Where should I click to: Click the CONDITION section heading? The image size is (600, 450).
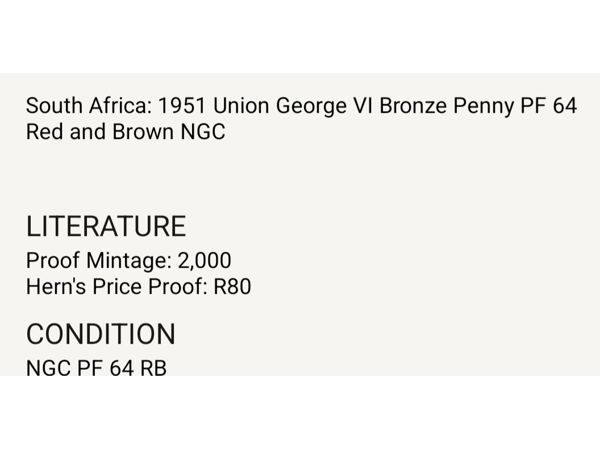(100, 334)
